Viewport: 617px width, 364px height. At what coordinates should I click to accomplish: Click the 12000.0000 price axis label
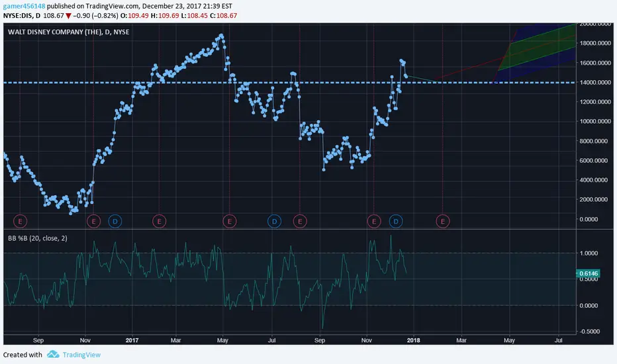pos(595,102)
